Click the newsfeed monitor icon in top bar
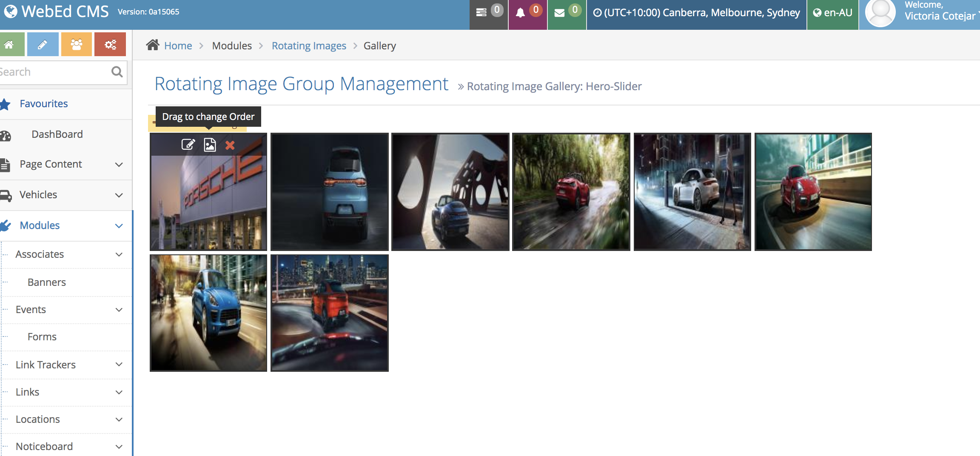Image resolution: width=980 pixels, height=456 pixels. (x=482, y=12)
